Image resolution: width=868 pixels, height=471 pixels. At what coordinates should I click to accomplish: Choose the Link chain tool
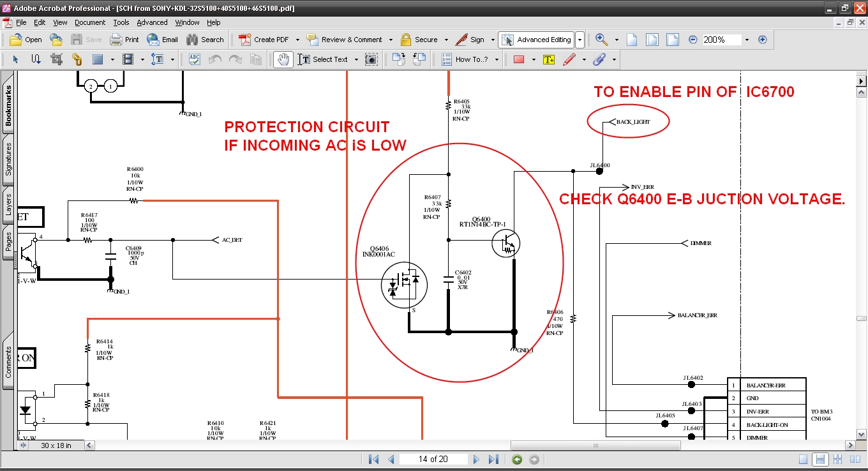pyautogui.click(x=77, y=59)
